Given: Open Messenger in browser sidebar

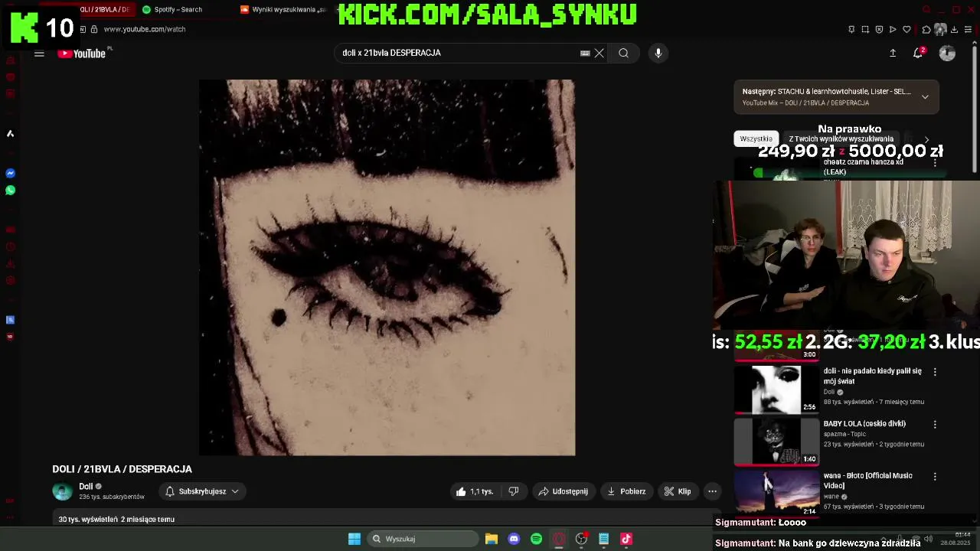Looking at the screenshot, I should 10,174.
